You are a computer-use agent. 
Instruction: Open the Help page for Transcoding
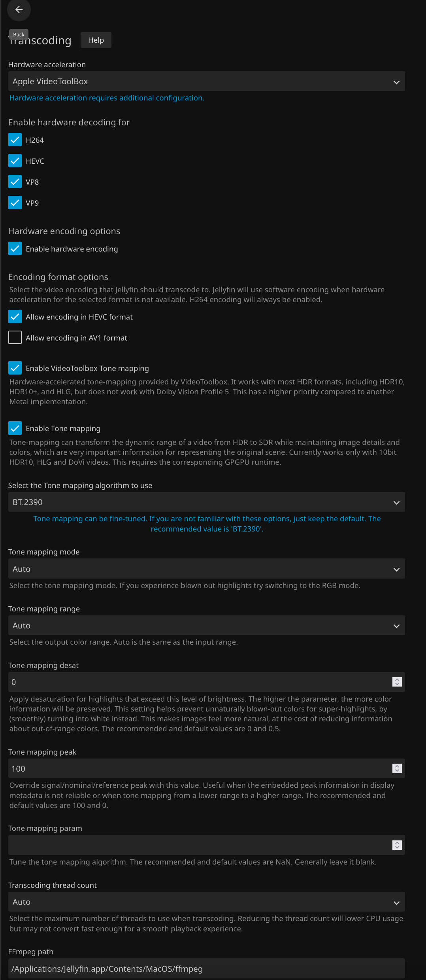pos(96,40)
